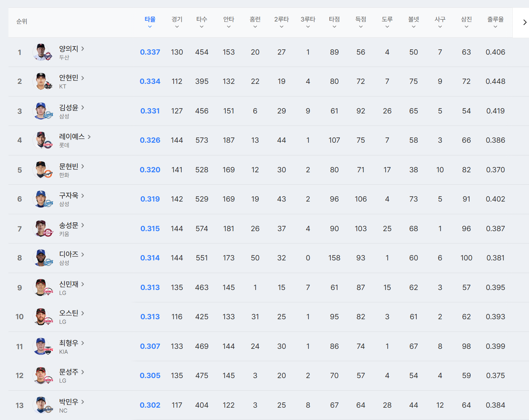Go to 구자욱 player page
529x420 pixels.
click(71, 196)
